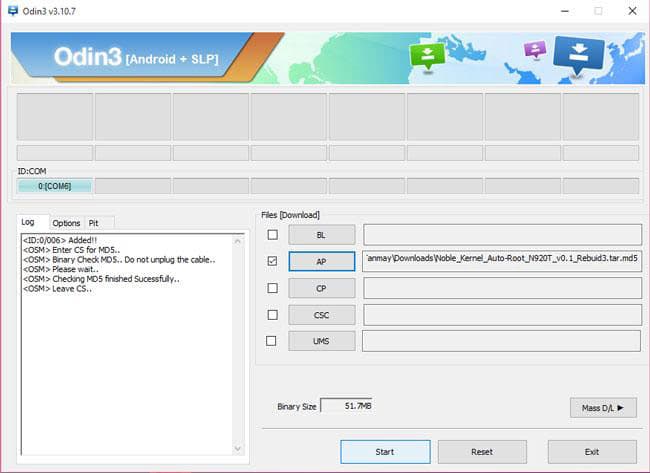
Task: Toggle the CP file checkbox
Action: coord(271,288)
